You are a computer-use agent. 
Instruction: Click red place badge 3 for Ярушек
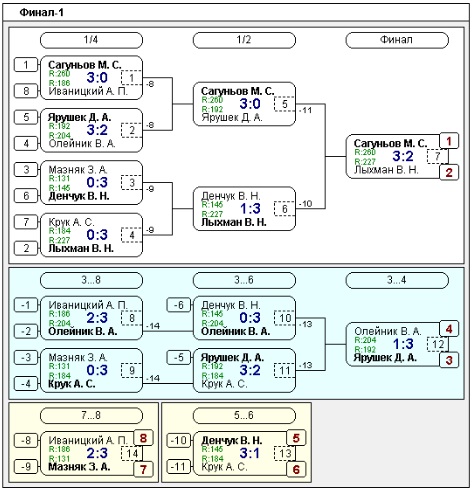[x=449, y=360]
